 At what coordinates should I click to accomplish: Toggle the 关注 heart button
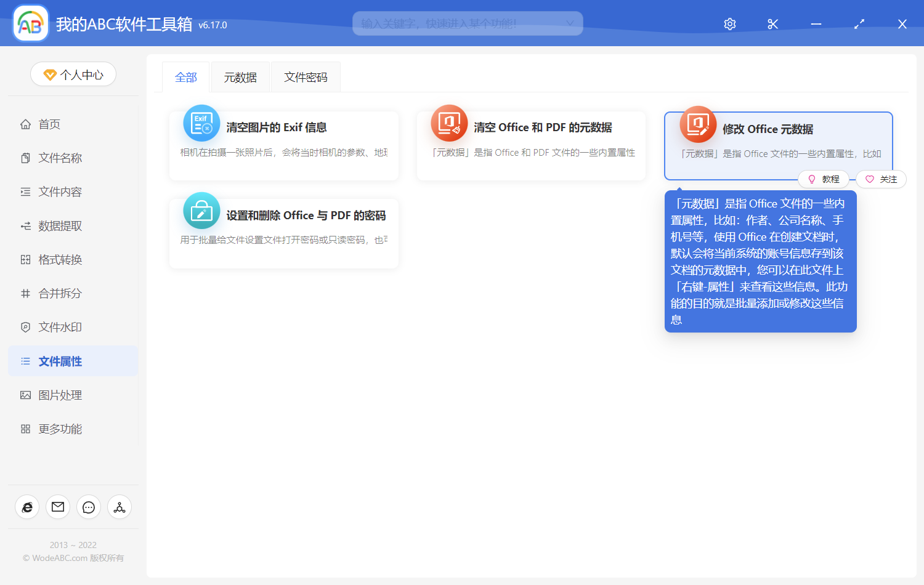881,179
